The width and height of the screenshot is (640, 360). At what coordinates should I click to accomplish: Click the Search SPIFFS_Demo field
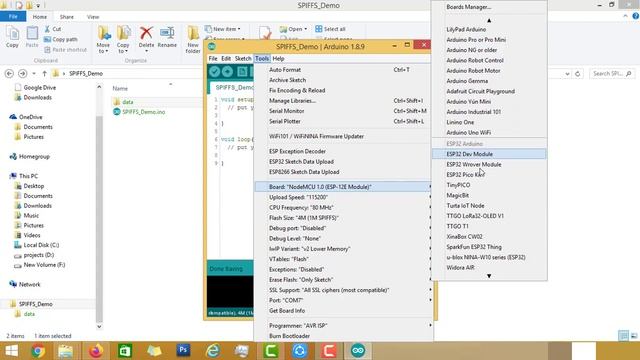pyautogui.click(x=612, y=74)
